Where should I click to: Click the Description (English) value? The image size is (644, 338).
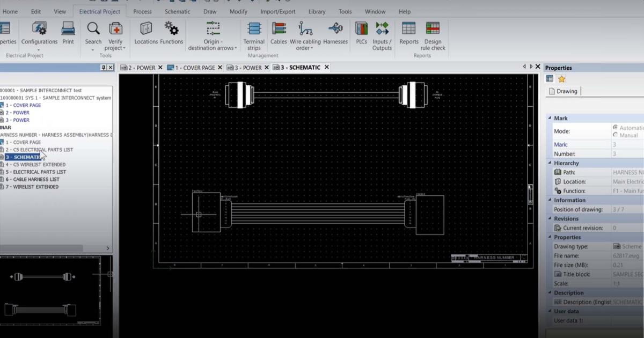[627, 302]
